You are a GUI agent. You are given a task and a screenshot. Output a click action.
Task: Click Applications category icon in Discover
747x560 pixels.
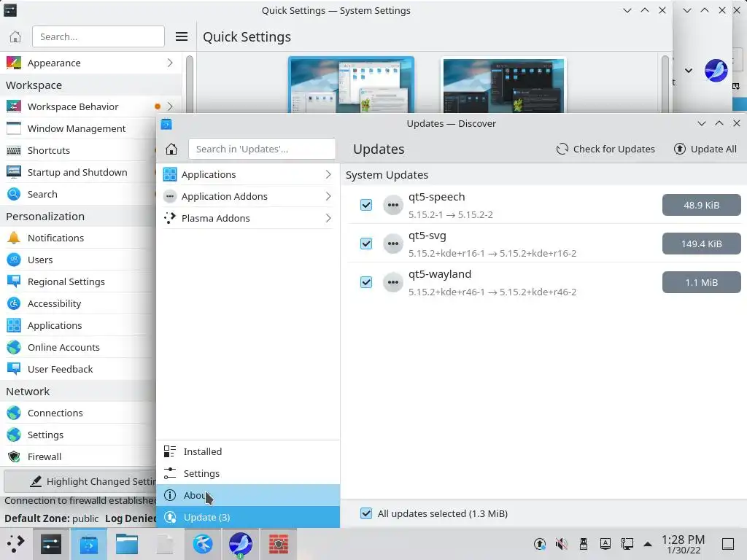169,174
